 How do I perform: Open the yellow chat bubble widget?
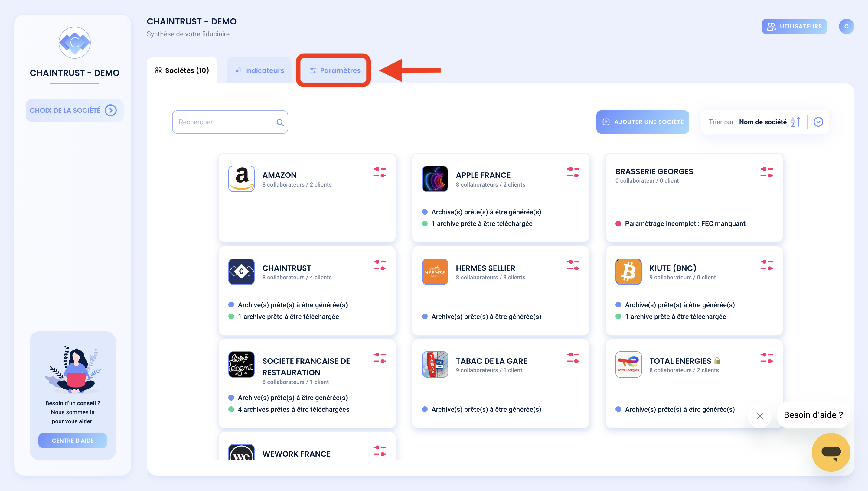pyautogui.click(x=830, y=452)
